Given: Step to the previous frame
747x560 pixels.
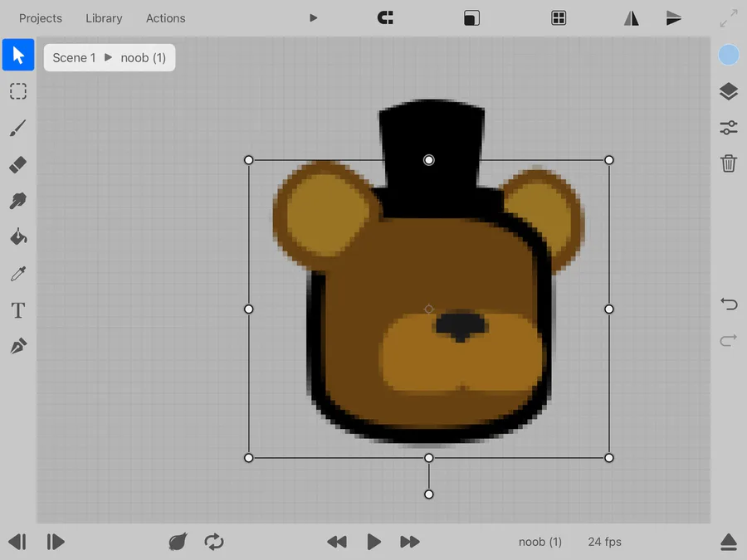Looking at the screenshot, I should 17,542.
